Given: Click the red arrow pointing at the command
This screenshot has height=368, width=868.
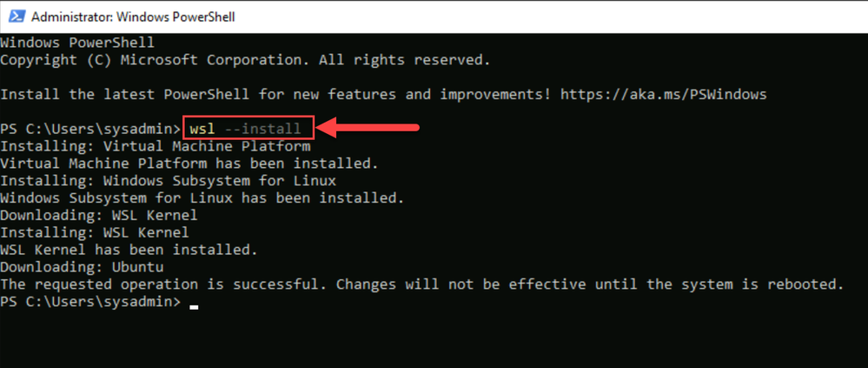Looking at the screenshot, I should point(371,129).
